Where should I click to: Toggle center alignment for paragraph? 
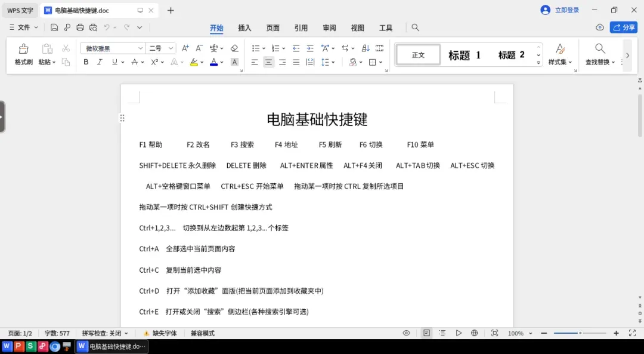tap(268, 62)
